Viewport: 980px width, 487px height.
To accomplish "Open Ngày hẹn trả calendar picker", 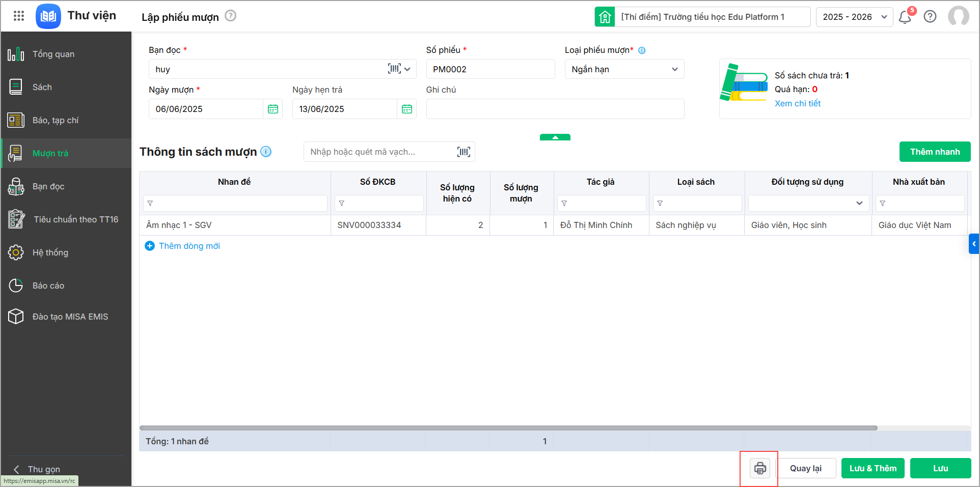I will 407,109.
